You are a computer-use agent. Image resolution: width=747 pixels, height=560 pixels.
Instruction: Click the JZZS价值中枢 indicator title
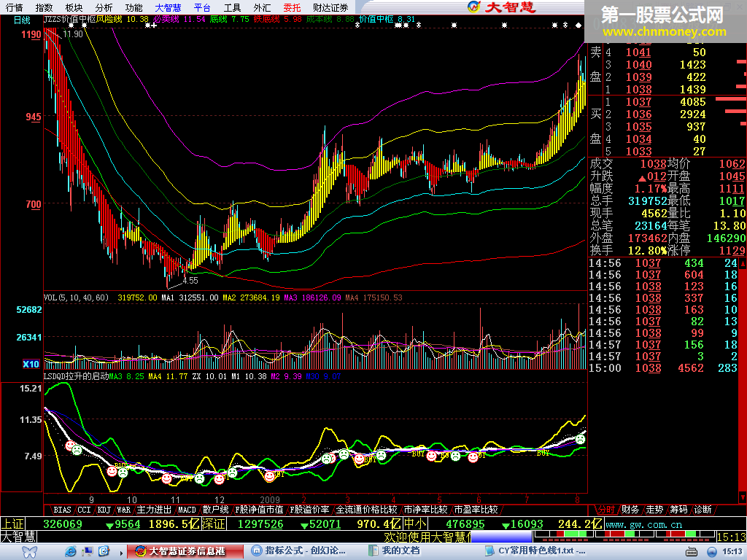[69, 20]
